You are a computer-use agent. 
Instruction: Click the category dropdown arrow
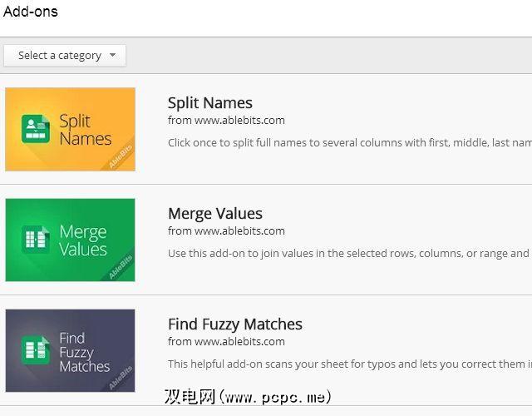[x=112, y=56]
